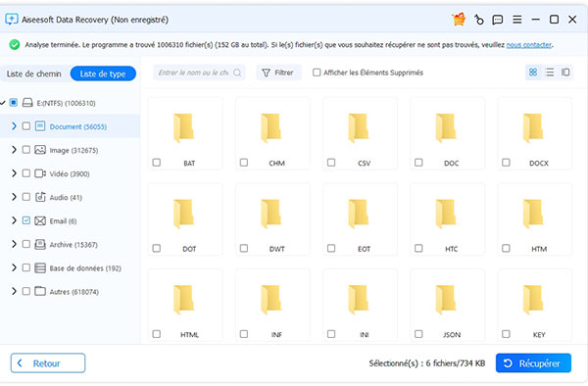Open the JSON folder thumbnail
The image size is (588, 386).
[446, 300]
